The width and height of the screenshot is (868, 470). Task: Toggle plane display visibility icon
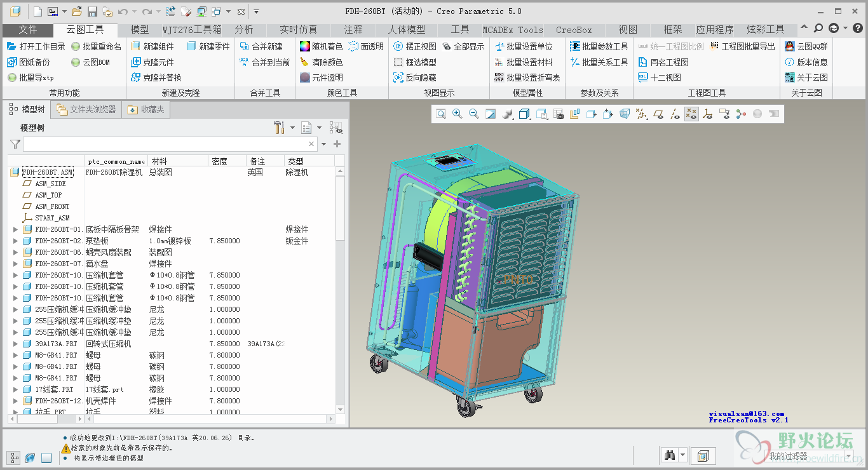click(x=658, y=114)
